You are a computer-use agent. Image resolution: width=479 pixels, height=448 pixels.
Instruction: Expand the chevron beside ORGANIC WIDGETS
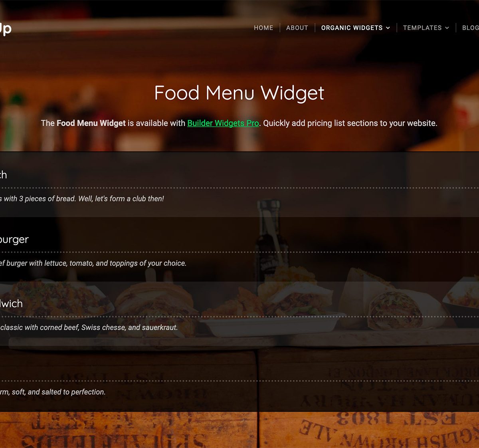pyautogui.click(x=388, y=28)
